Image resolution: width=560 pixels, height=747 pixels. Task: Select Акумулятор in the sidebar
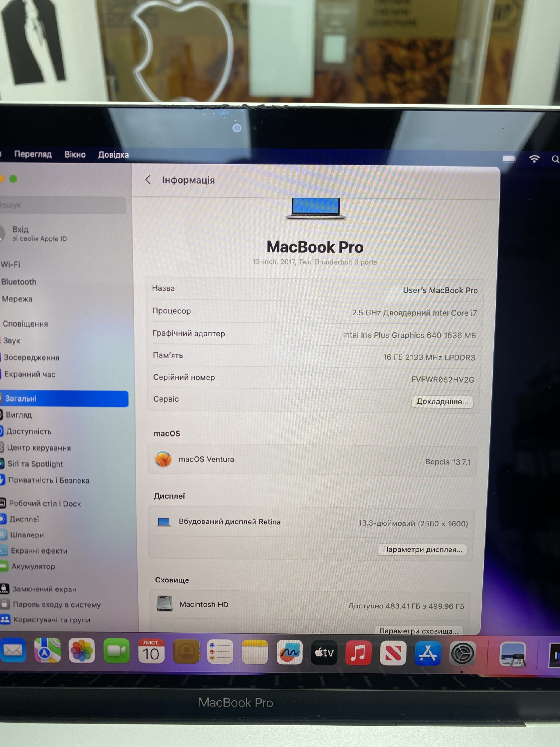coord(33,566)
